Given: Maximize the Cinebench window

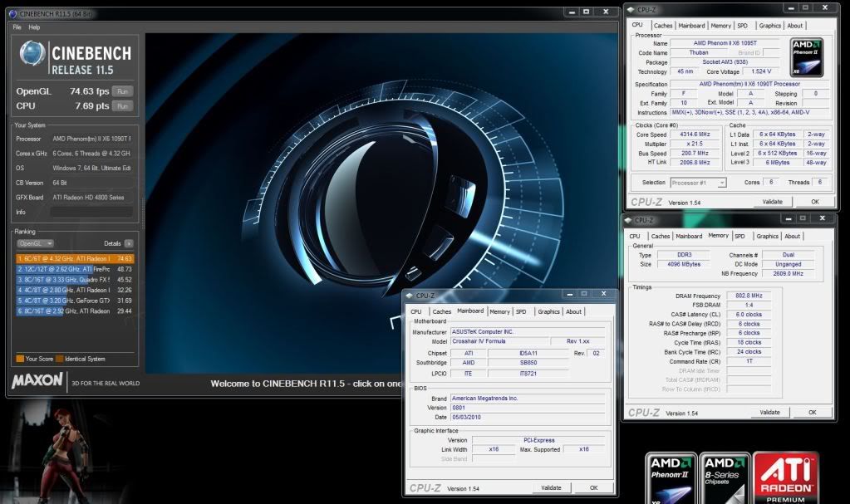Looking at the screenshot, I should 587,12.
